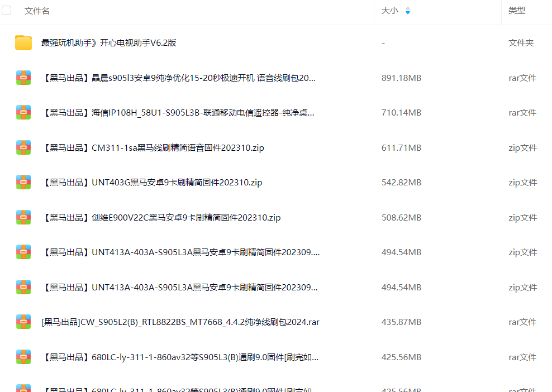Viewport: 552px width, 392px height.
Task: Click the zip icon for 创维E900V22C
Action: [23, 217]
